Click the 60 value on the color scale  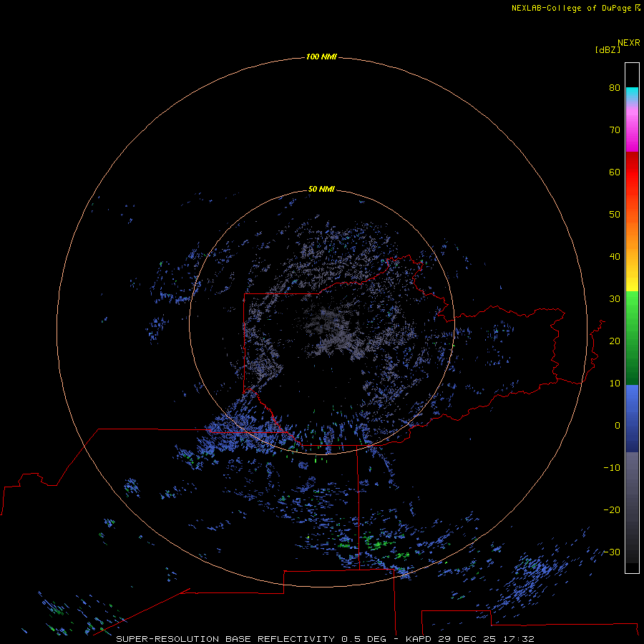pos(615,172)
